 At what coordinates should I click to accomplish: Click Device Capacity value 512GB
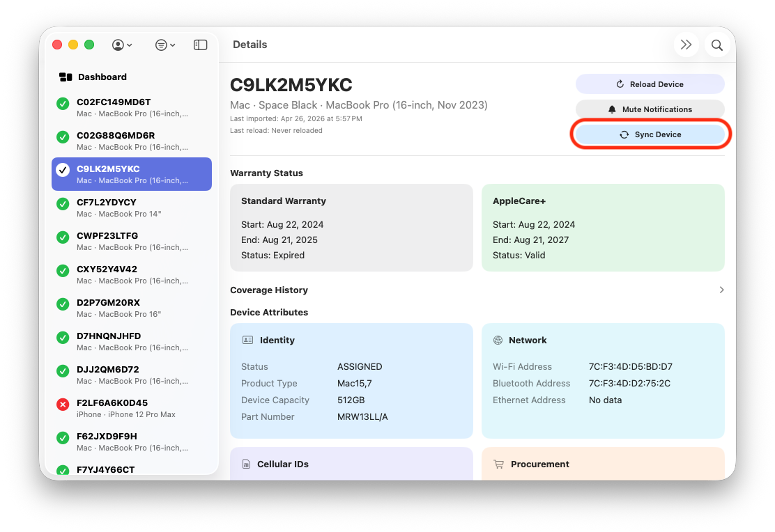(351, 400)
